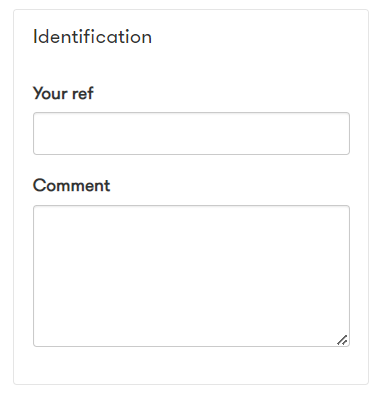
Task: Set focus on single-line Your ref box
Action: pos(191,133)
